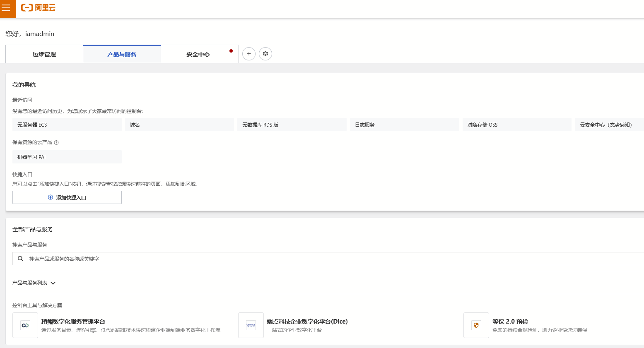Focus the 搜索产品或服务 search field
This screenshot has width=644, height=348.
(x=328, y=259)
